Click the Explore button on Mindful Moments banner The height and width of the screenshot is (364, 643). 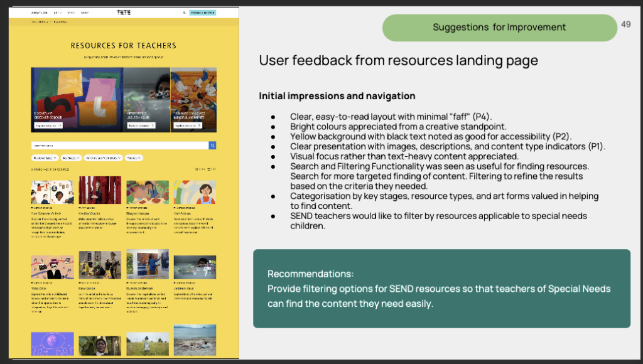tap(187, 126)
